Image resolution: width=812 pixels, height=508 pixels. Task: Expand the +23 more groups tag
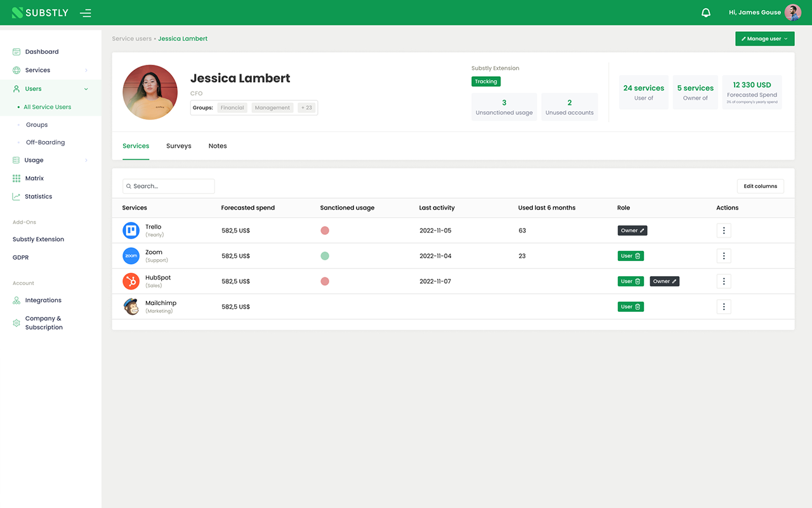point(306,108)
